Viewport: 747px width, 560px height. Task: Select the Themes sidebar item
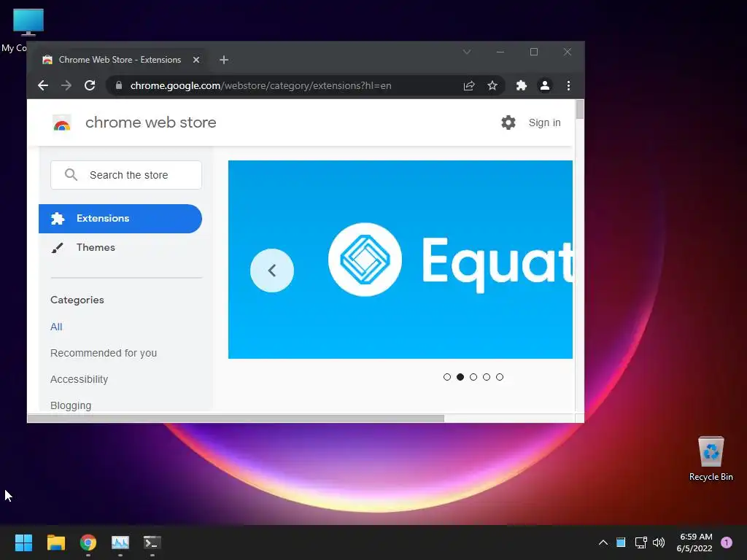[120, 247]
